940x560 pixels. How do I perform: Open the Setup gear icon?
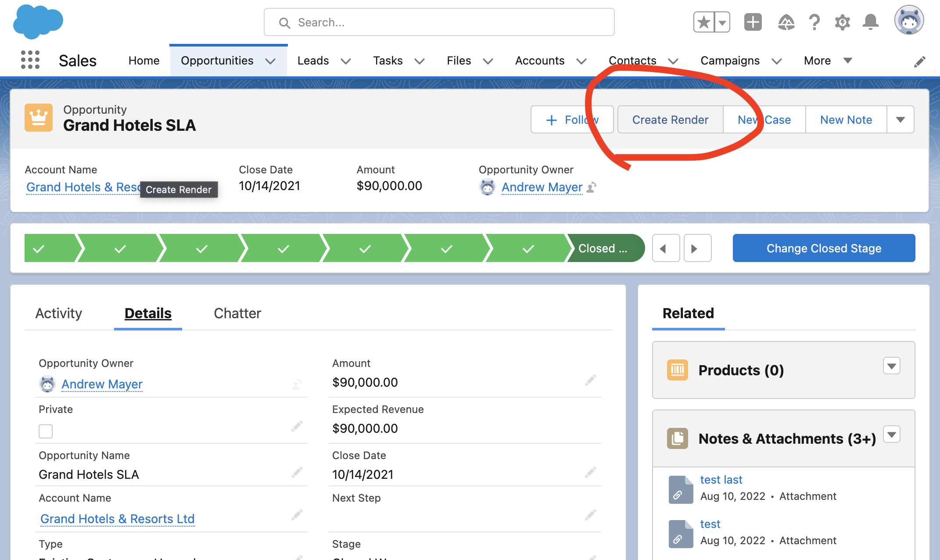[843, 22]
